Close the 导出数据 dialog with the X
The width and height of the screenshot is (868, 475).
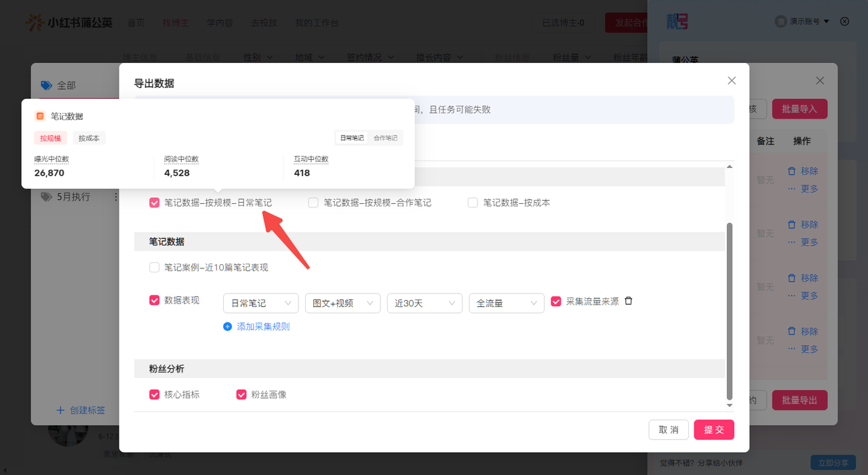(x=732, y=81)
